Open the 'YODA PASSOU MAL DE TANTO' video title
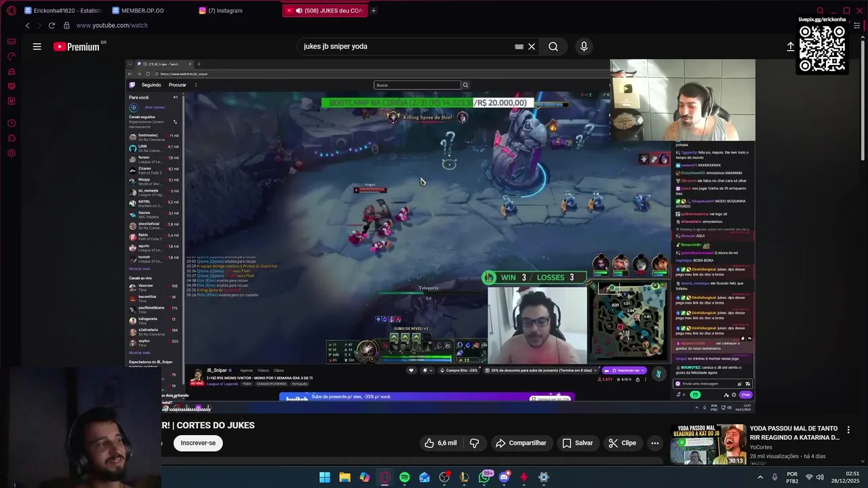Image resolution: width=868 pixels, height=488 pixels. [795, 433]
